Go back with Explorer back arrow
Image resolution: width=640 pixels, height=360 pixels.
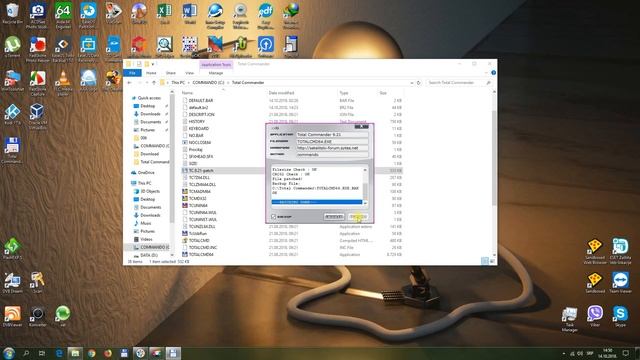pyautogui.click(x=129, y=82)
